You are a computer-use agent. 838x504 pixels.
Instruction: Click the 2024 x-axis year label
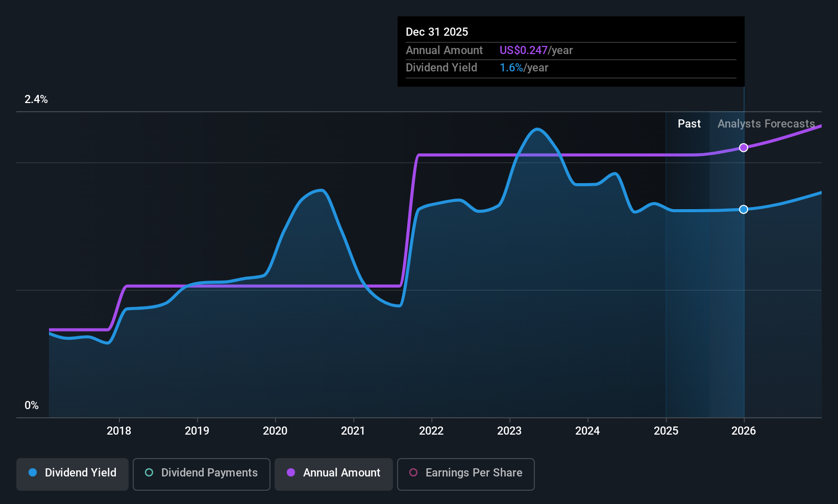coord(587,431)
